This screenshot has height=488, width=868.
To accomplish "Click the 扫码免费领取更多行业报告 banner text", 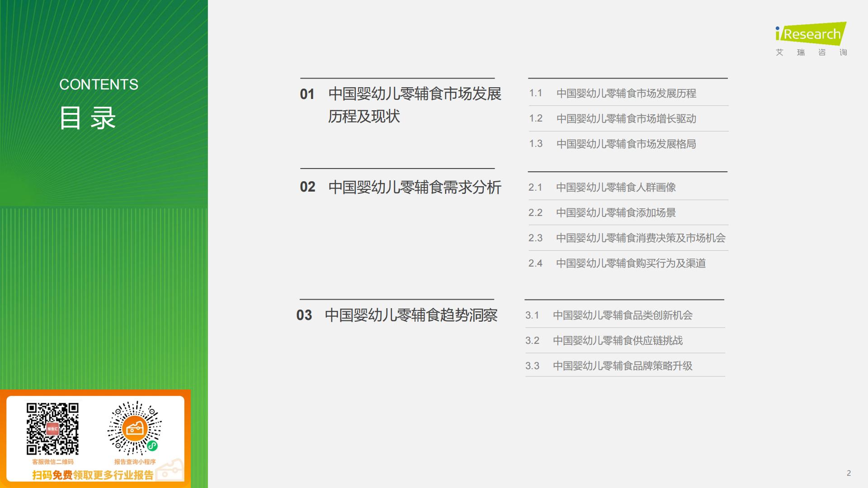I will pos(93,475).
